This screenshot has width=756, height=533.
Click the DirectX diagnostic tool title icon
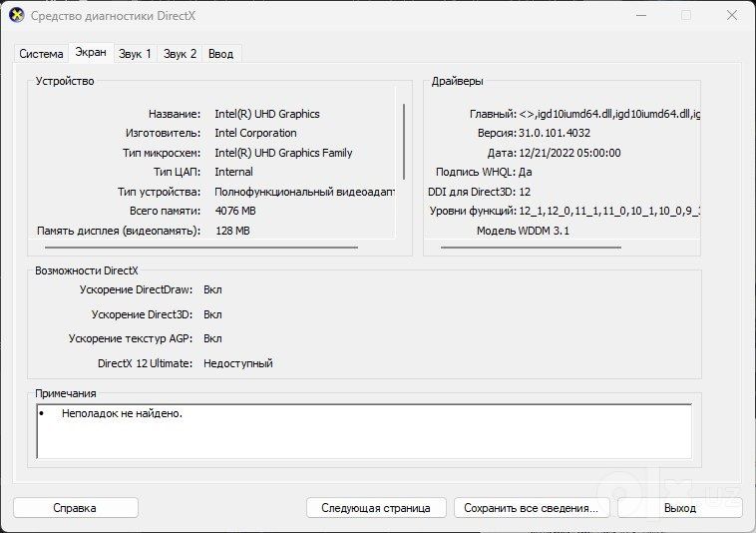tap(17, 15)
